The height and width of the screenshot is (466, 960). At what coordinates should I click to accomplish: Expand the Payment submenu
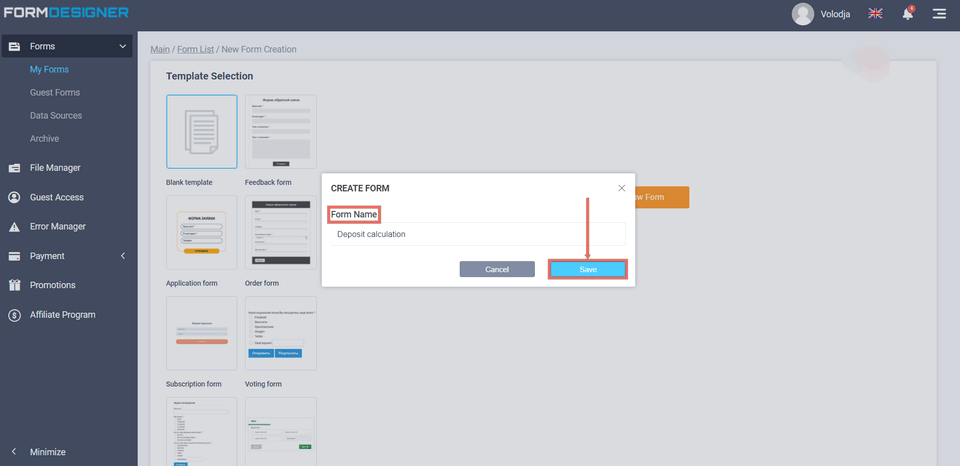pyautogui.click(x=122, y=256)
